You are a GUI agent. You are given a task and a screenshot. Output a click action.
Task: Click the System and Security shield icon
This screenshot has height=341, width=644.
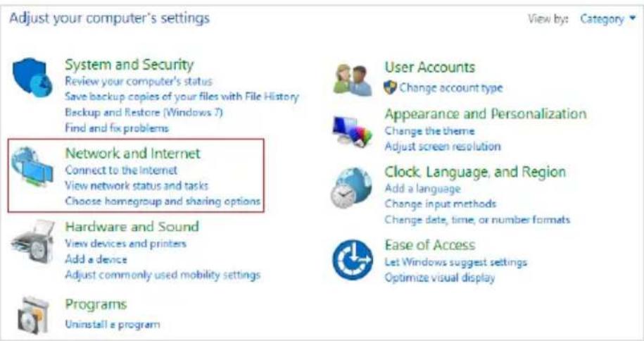point(32,77)
